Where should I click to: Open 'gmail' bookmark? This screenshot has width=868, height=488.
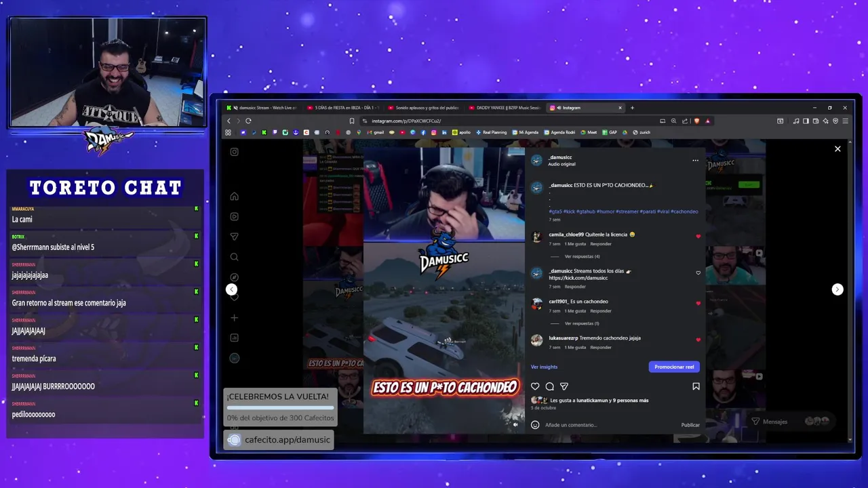coord(376,132)
